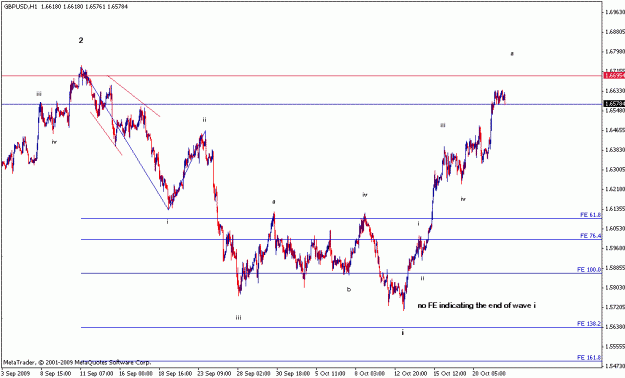
Task: Click the '8 Oct 03:00' time label
Action: coord(370,374)
